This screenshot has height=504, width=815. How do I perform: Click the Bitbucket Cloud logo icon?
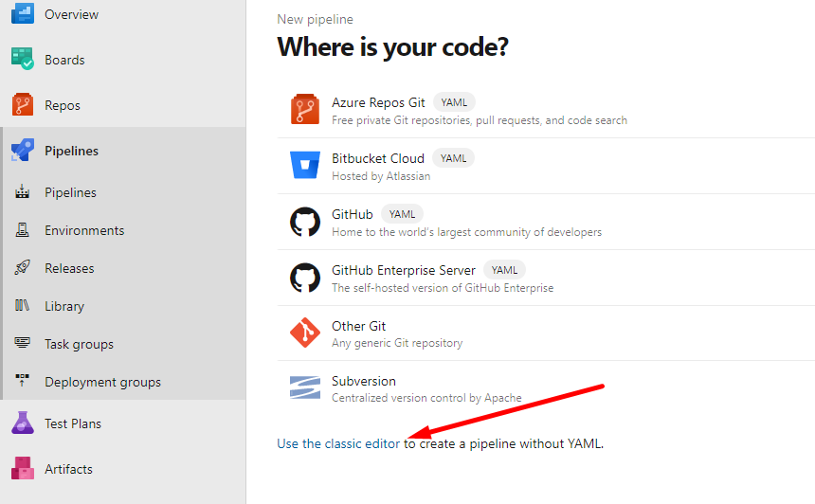(x=305, y=166)
